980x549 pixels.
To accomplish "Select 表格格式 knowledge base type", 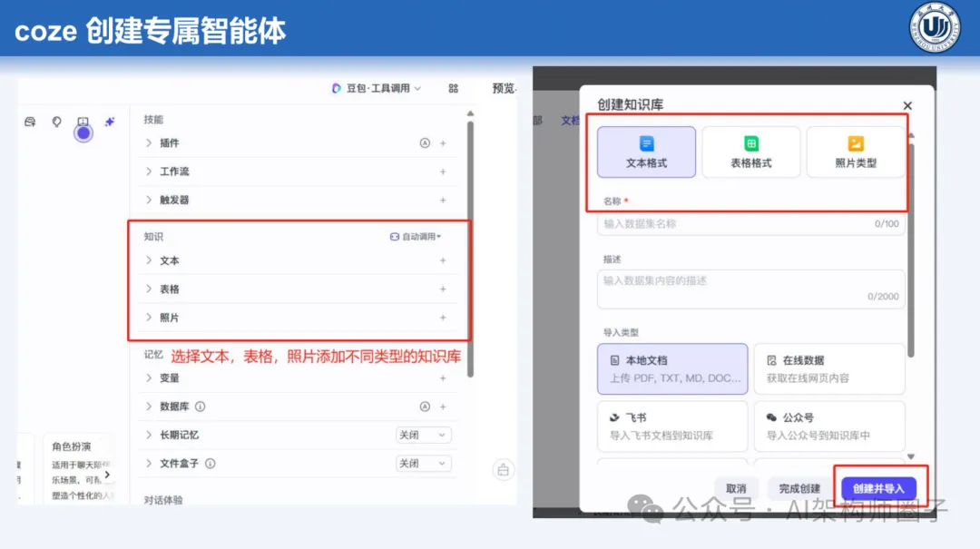I will click(750, 152).
